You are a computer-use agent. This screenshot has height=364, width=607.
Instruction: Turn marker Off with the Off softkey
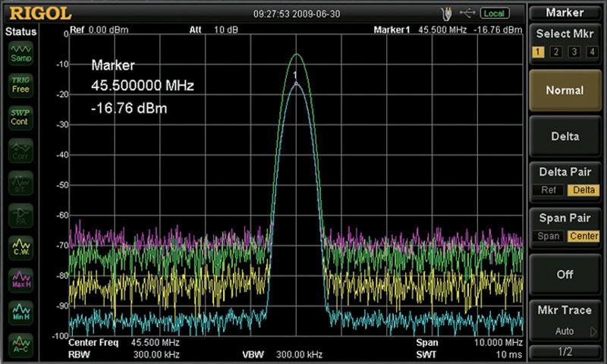click(565, 275)
